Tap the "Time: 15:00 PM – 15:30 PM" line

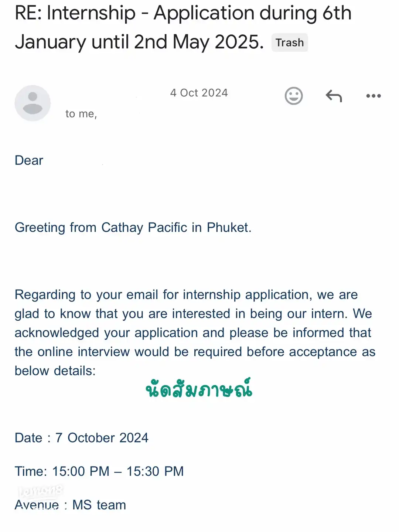coord(99,471)
